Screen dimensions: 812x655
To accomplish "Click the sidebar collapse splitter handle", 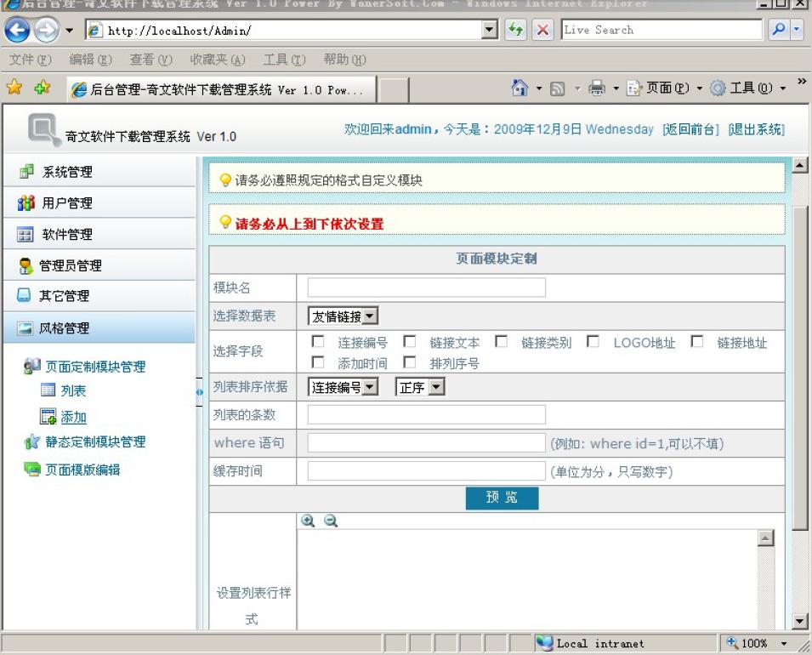I will pos(199,392).
